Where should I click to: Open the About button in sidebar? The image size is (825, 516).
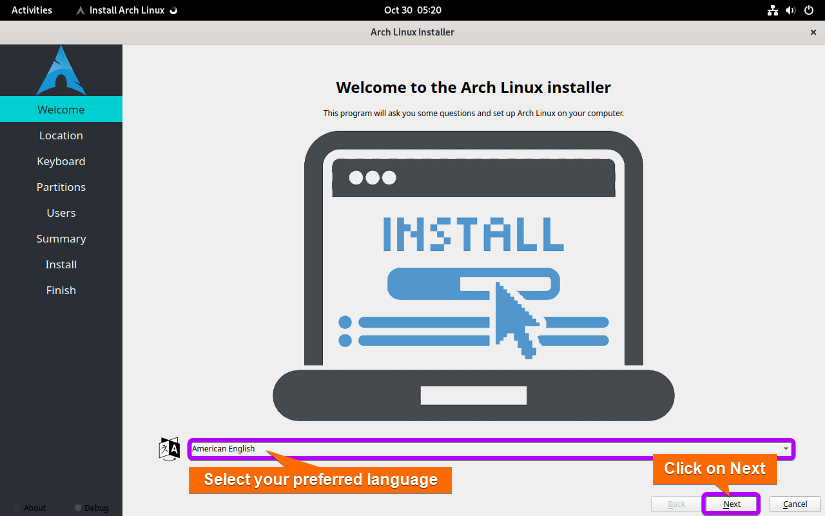[x=31, y=508]
